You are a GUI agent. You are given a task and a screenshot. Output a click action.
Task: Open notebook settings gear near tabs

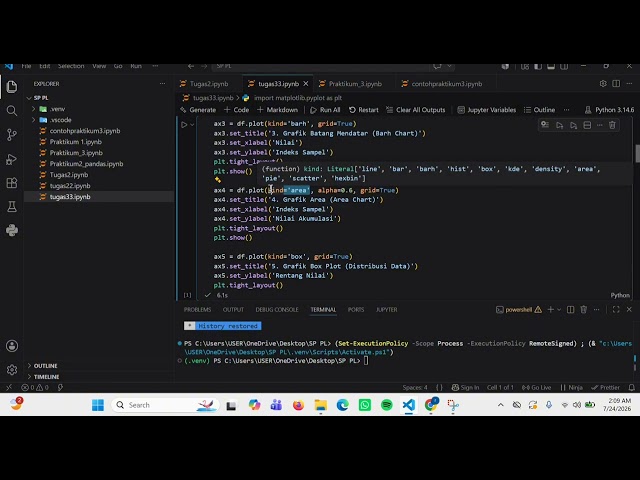click(603, 84)
